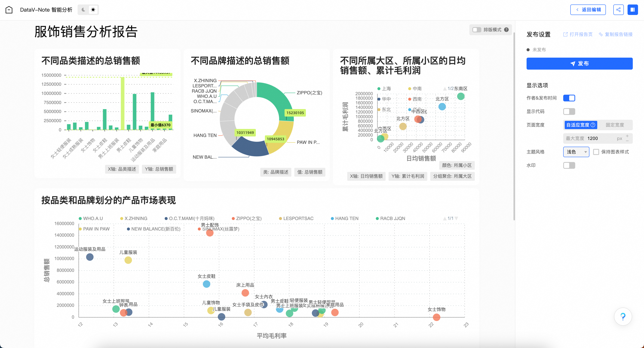The width and height of the screenshot is (644, 348).
Task: Open the 主题风格 浅色 dropdown
Action: [x=576, y=152]
